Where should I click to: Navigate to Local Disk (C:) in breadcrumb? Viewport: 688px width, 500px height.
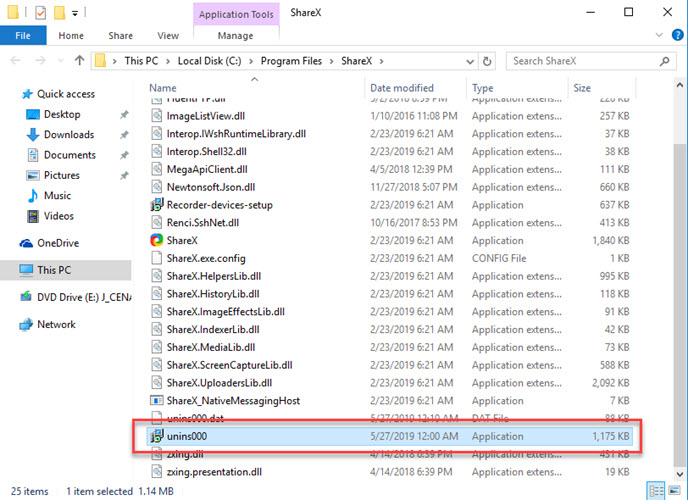(209, 61)
